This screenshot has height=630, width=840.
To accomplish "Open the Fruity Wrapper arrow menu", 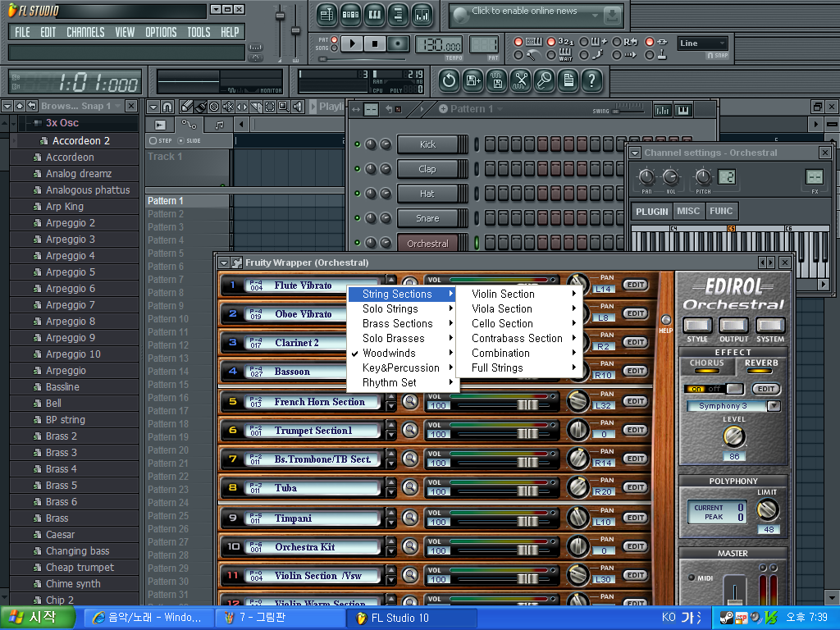I will tap(223, 262).
